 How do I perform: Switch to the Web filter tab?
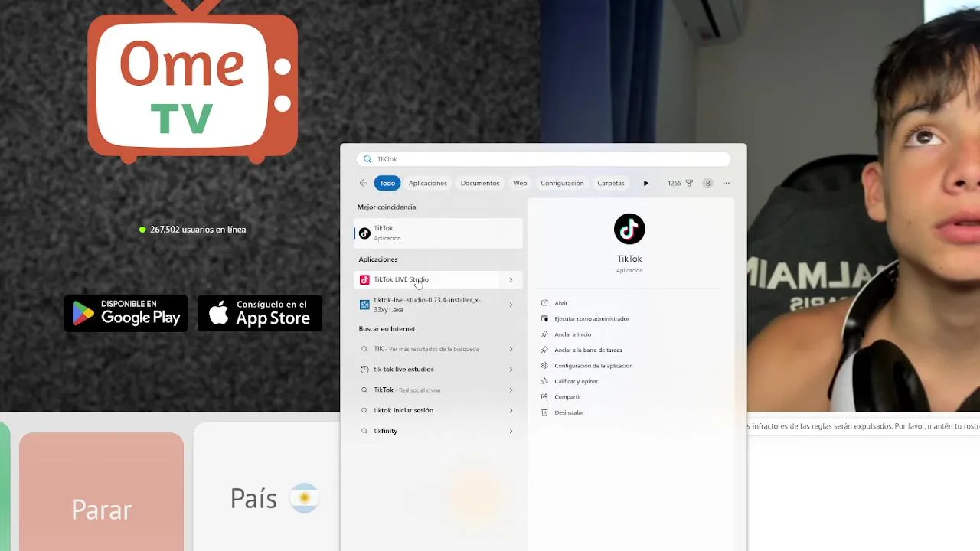point(520,183)
